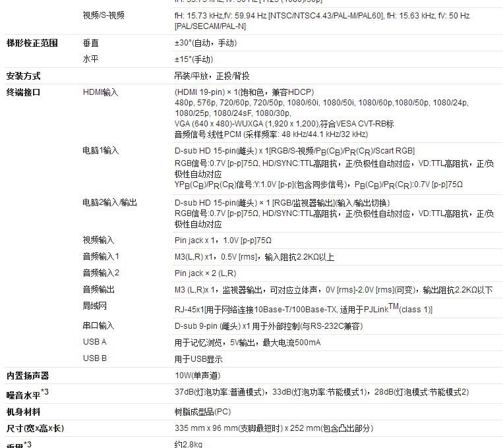Click the 约2.8kg weight value
The image size is (503, 448).
(189, 444)
